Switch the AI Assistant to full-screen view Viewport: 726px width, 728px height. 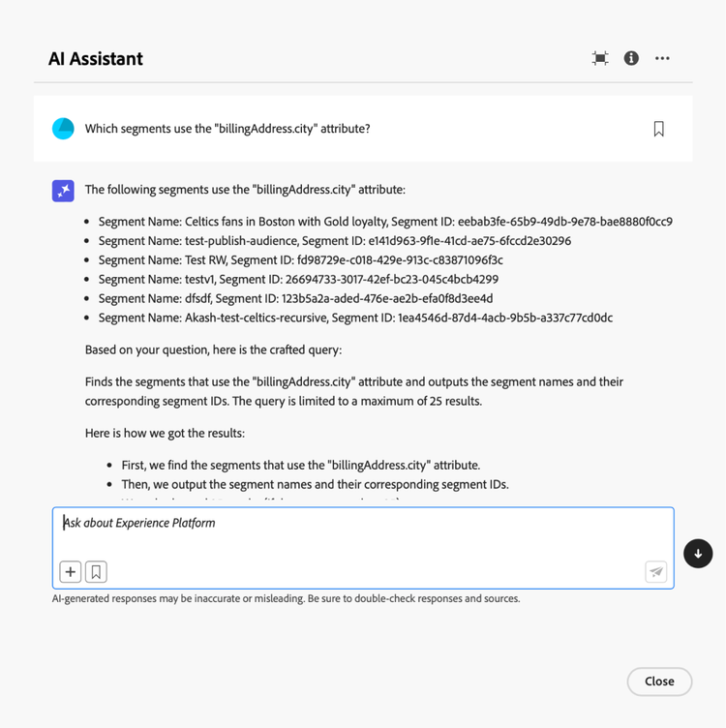(x=600, y=58)
